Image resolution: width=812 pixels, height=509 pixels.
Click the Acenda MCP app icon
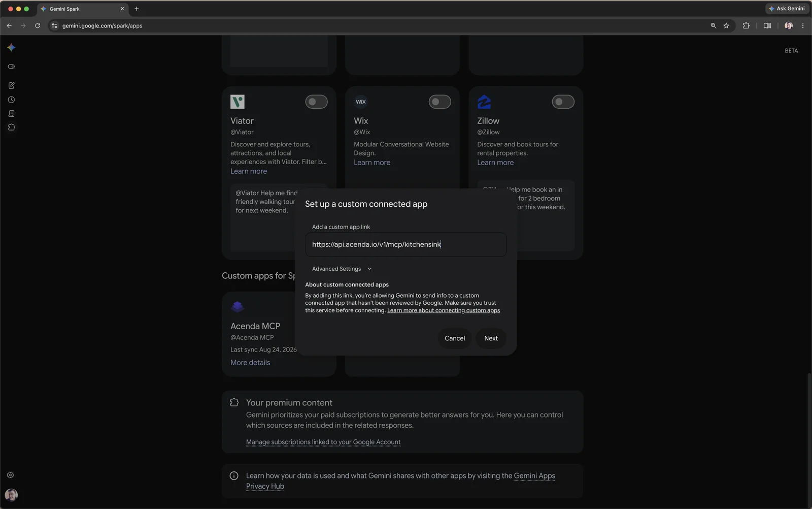(x=238, y=307)
